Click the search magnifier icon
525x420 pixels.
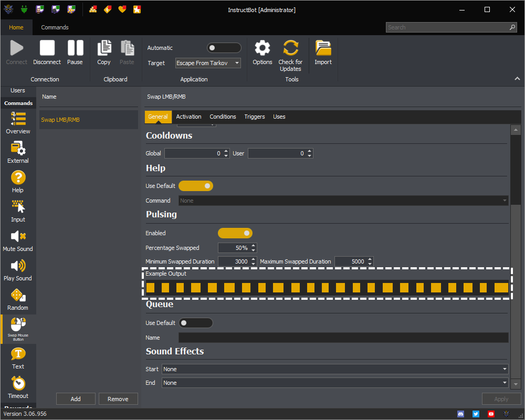coord(512,27)
